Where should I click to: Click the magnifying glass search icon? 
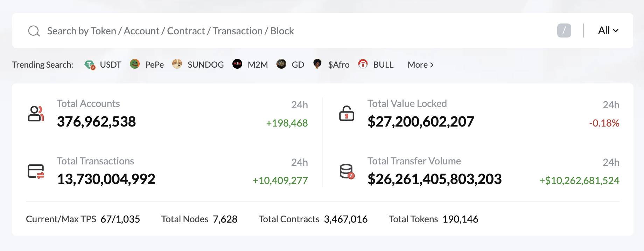click(34, 30)
